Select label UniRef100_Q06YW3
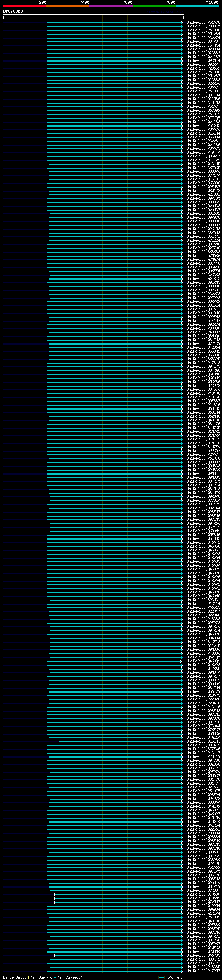 [x=203, y=956]
